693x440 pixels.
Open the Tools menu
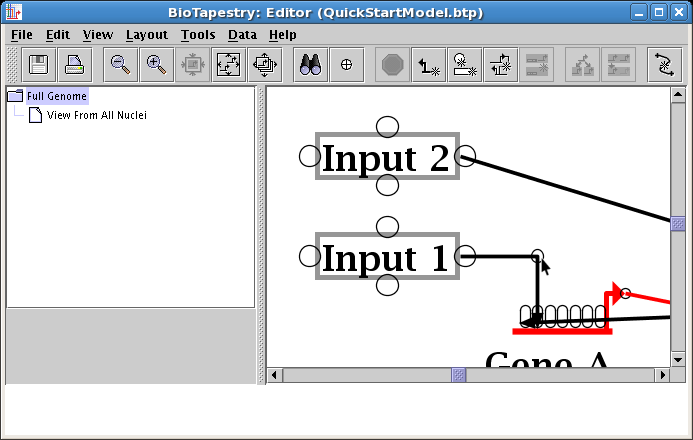tap(198, 34)
